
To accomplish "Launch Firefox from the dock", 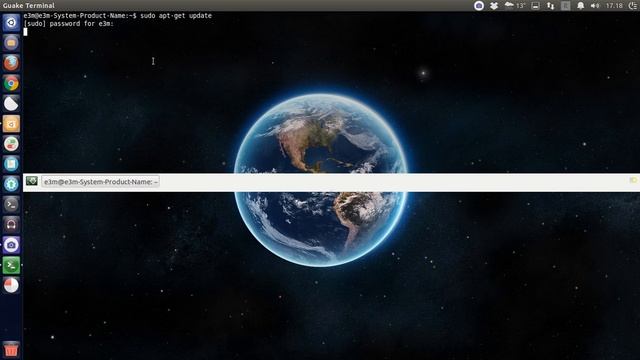I will tap(11, 63).
